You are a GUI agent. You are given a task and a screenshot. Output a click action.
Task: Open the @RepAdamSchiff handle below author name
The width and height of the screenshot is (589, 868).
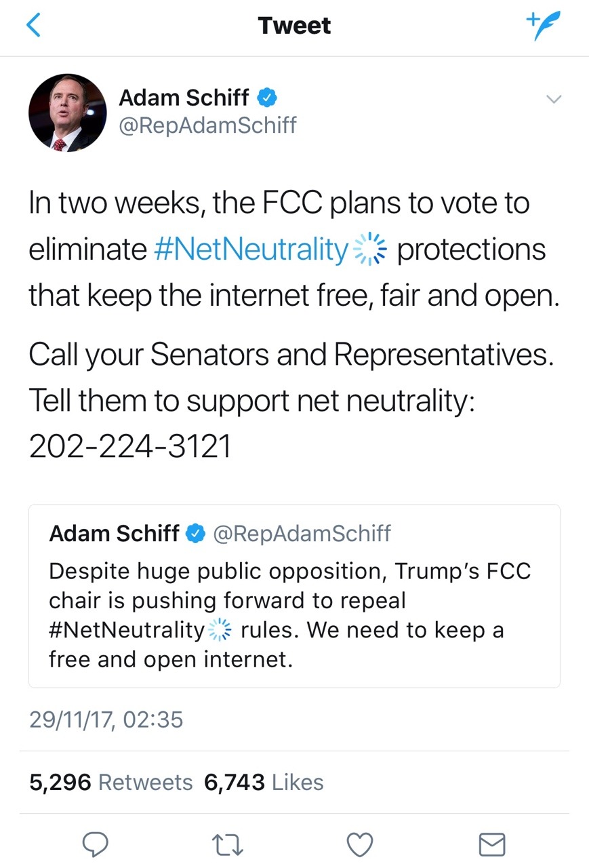[207, 125]
